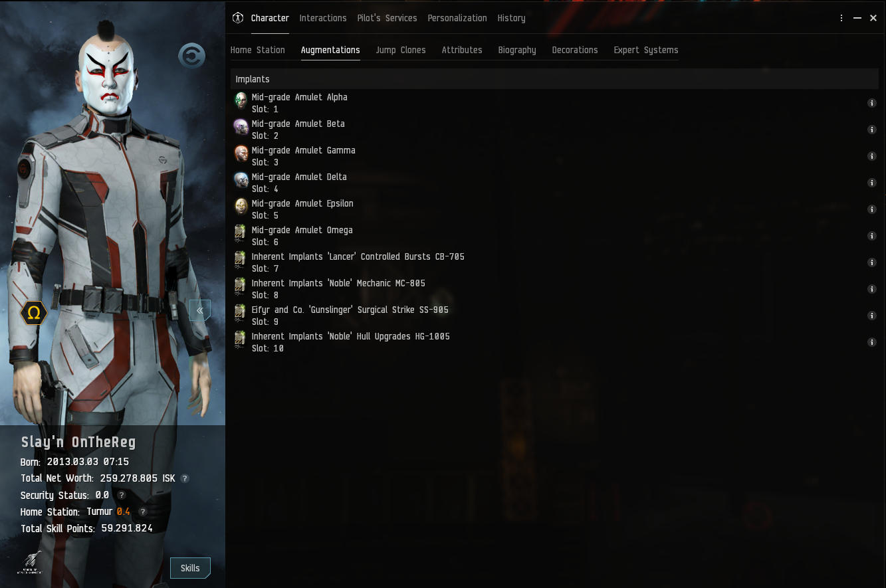Select the Biography sub-tab
This screenshot has width=886, height=588.
tap(517, 50)
